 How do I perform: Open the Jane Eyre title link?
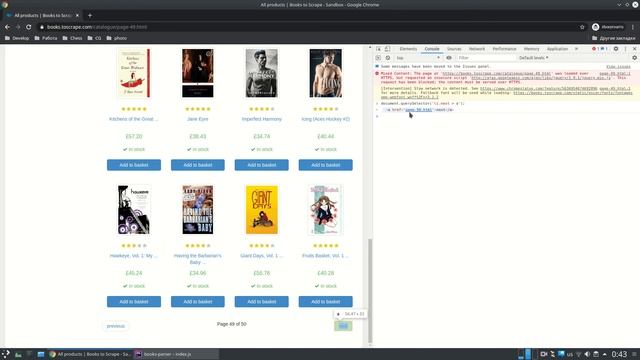pyautogui.click(x=198, y=119)
